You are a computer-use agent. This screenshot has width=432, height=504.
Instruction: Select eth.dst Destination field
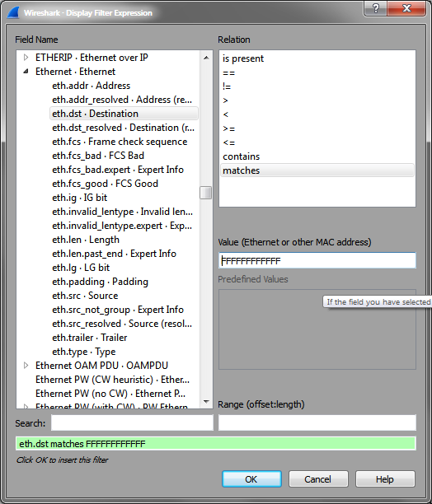(124, 114)
